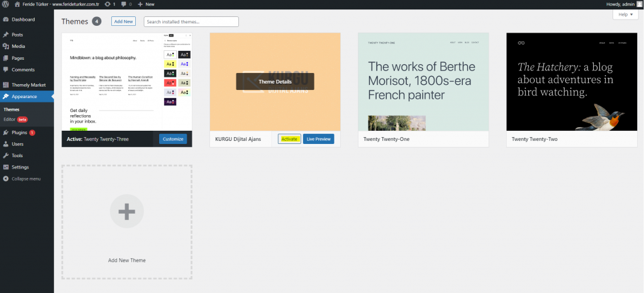Open the site home icon in admin bar
Viewport: 644px width, 293px height.
click(x=17, y=4)
